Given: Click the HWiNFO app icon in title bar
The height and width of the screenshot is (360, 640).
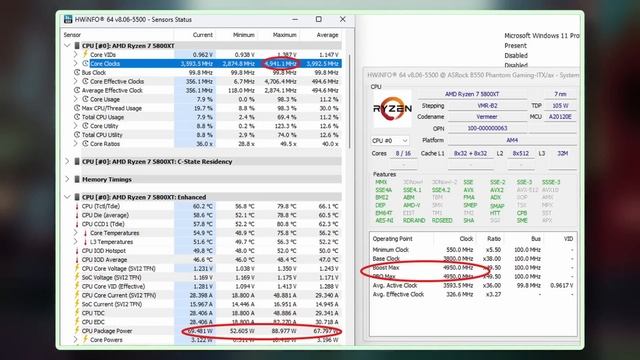Looking at the screenshot, I should [x=68, y=19].
